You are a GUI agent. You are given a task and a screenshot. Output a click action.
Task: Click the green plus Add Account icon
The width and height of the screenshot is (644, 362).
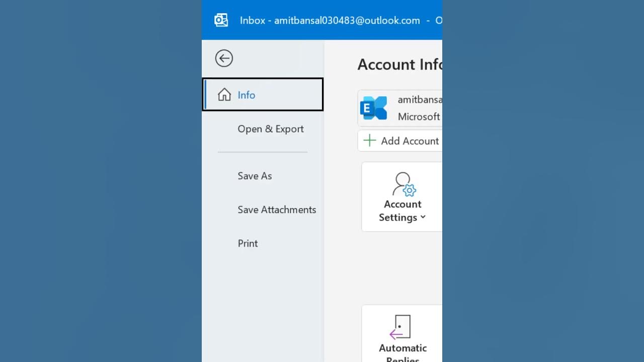pos(370,141)
